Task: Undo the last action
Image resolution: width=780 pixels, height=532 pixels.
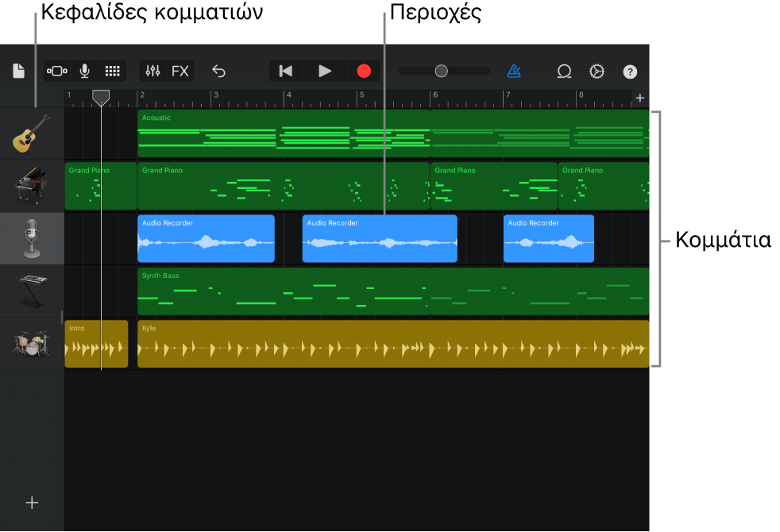Action: 219,71
